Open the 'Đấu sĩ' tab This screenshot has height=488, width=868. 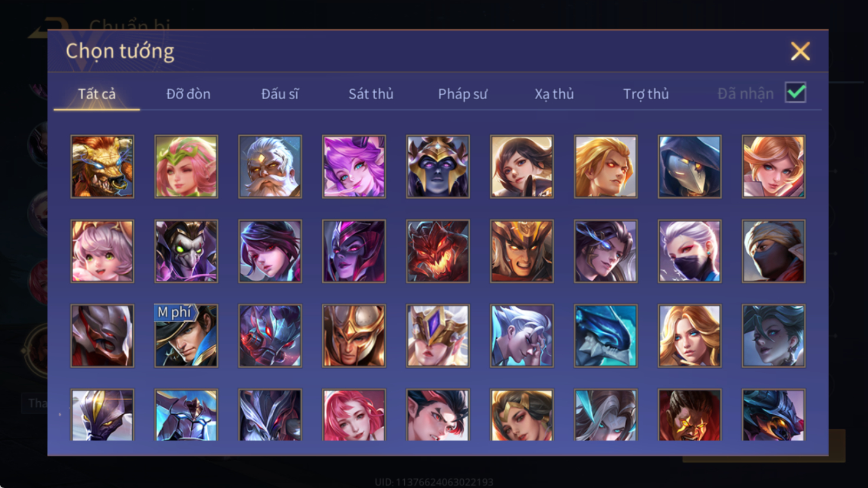[280, 94]
